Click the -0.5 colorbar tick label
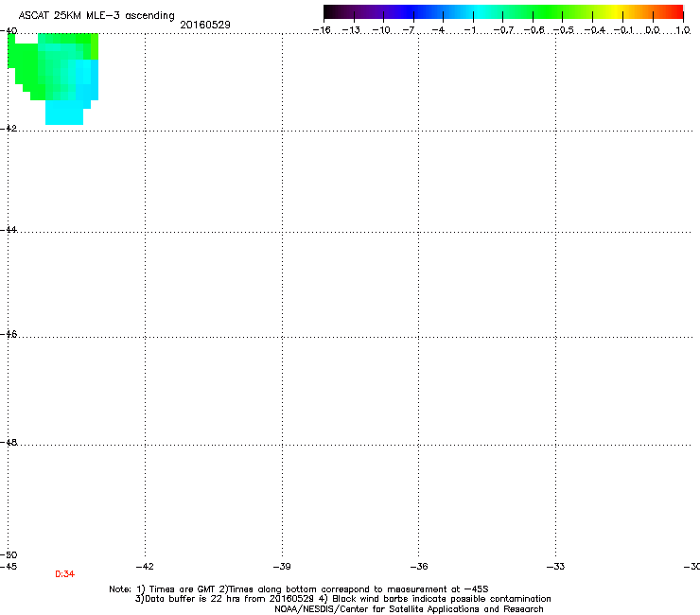Screen dimensions: 700x615 click(564, 30)
